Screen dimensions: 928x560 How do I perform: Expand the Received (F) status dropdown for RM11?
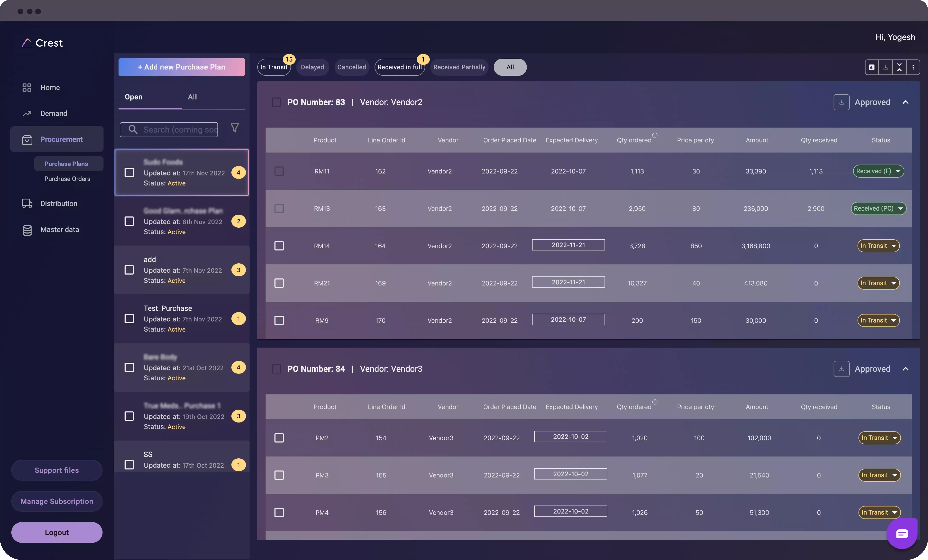[878, 171]
